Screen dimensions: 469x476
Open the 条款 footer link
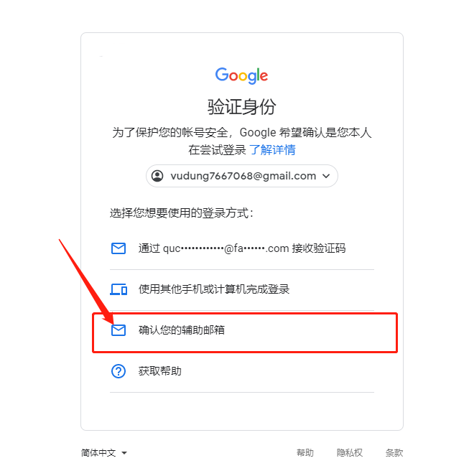[x=394, y=452]
